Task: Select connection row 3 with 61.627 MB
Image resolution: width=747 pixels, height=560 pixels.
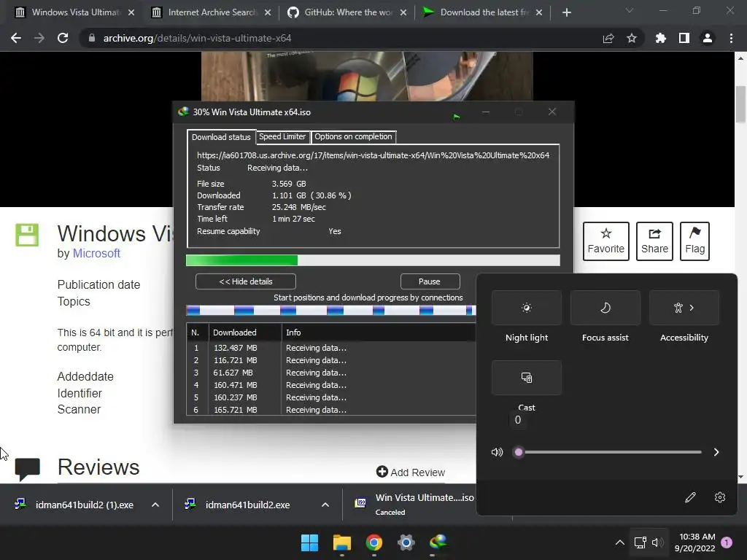Action: pyautogui.click(x=330, y=373)
